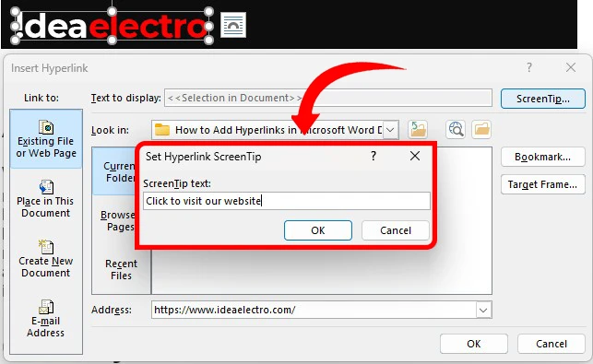Screen dimensions: 593x364
Task: Click the Target Frame... button
Action: [543, 184]
